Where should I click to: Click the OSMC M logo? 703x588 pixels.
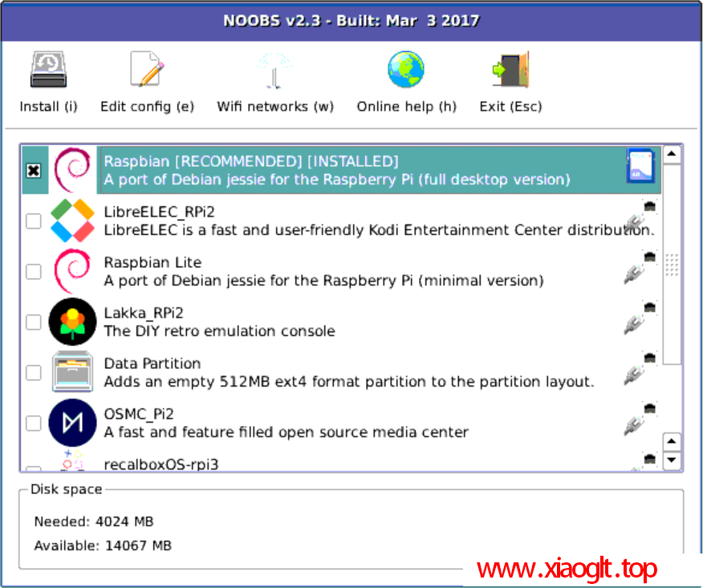pos(72,423)
